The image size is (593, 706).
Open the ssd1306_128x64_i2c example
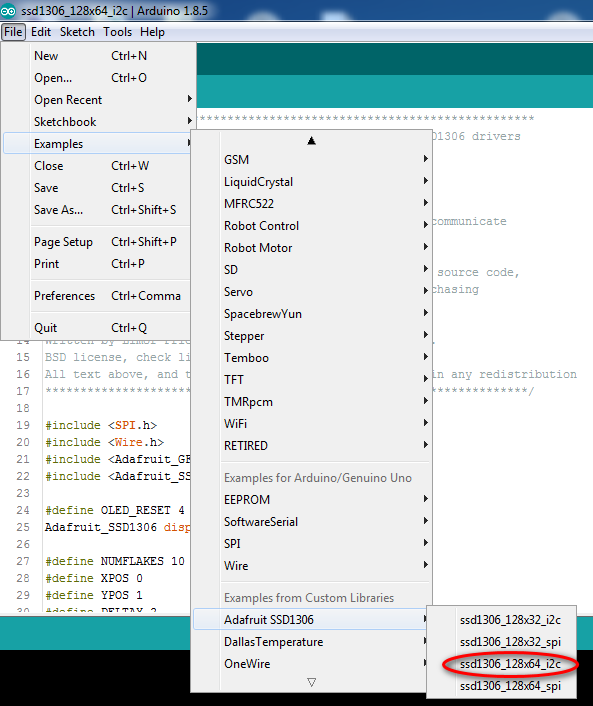[502, 664]
